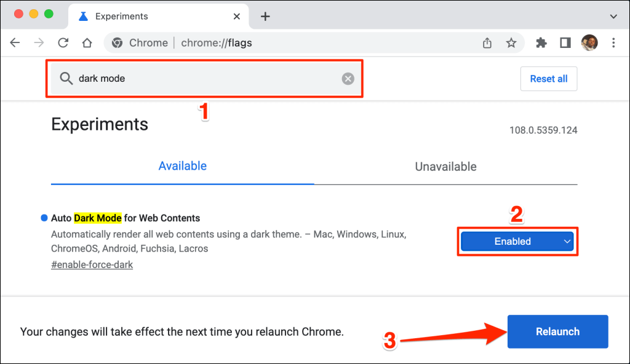
Task: Reload the current page
Action: pyautogui.click(x=63, y=43)
